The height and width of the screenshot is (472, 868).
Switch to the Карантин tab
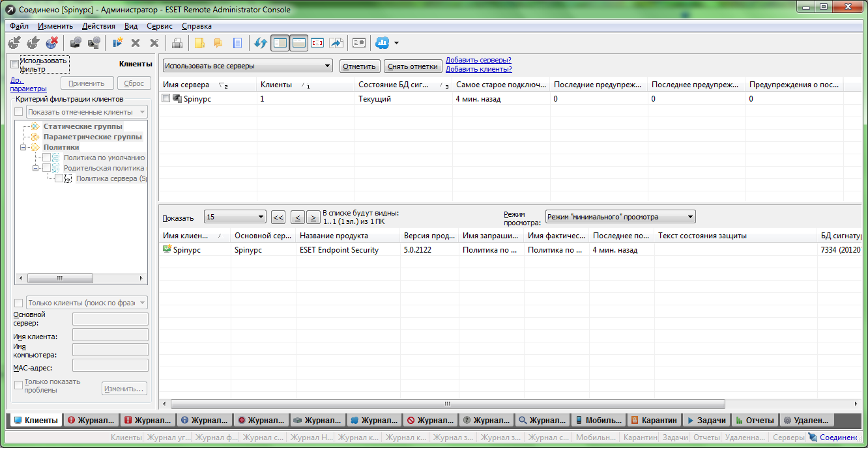[x=656, y=420]
